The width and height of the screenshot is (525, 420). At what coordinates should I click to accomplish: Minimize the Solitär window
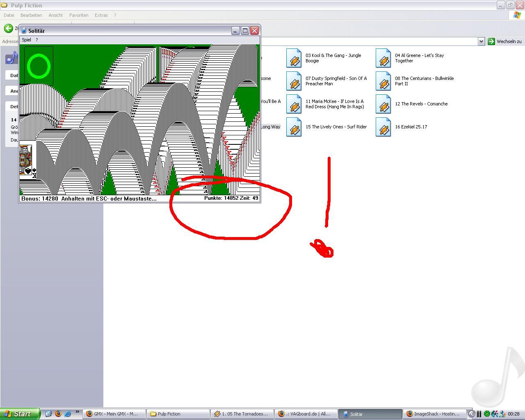point(235,31)
